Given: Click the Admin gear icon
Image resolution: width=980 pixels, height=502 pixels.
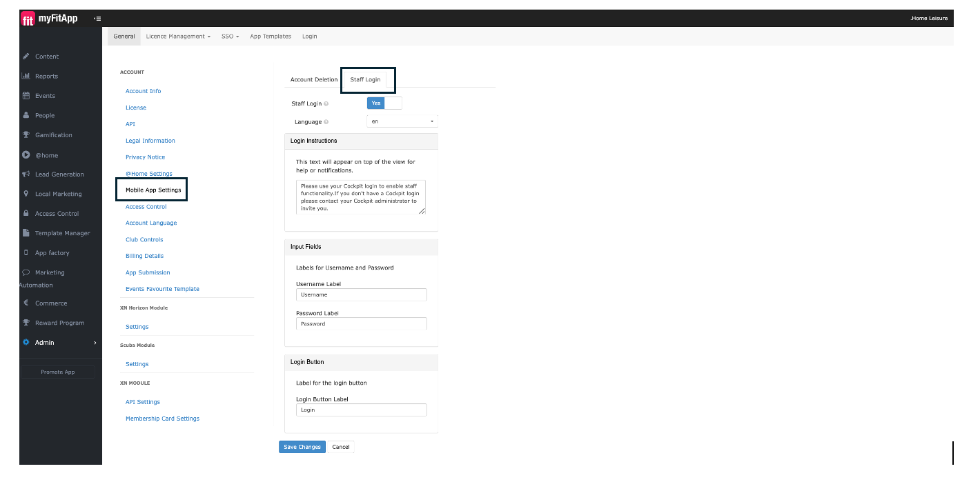Looking at the screenshot, I should (x=26, y=343).
